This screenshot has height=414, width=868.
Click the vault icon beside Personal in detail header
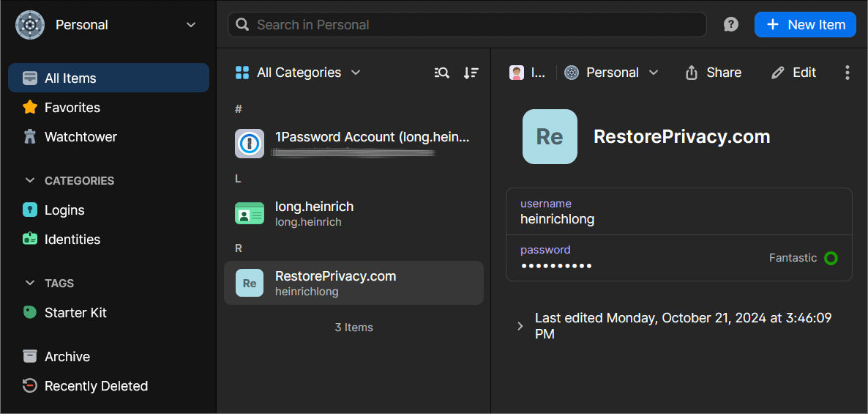coord(572,73)
